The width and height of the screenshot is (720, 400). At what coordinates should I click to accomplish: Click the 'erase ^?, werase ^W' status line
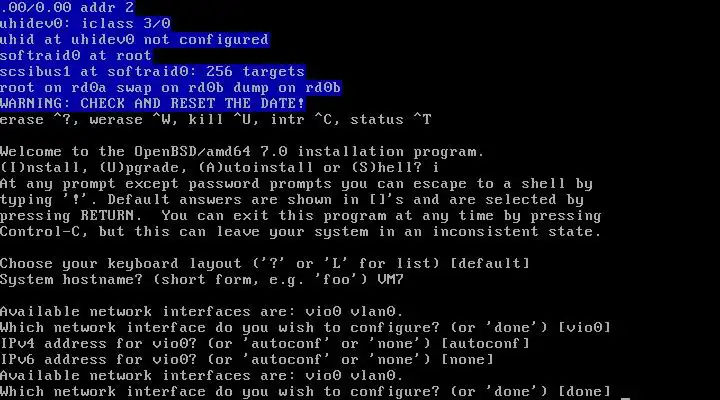(215, 120)
